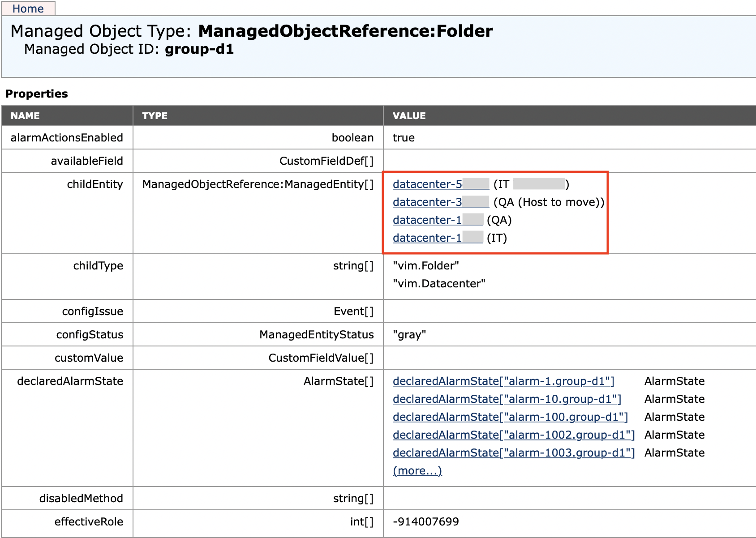Click the effectiveRole value -914007699
Viewport: 756px width, 538px height.
tap(425, 521)
